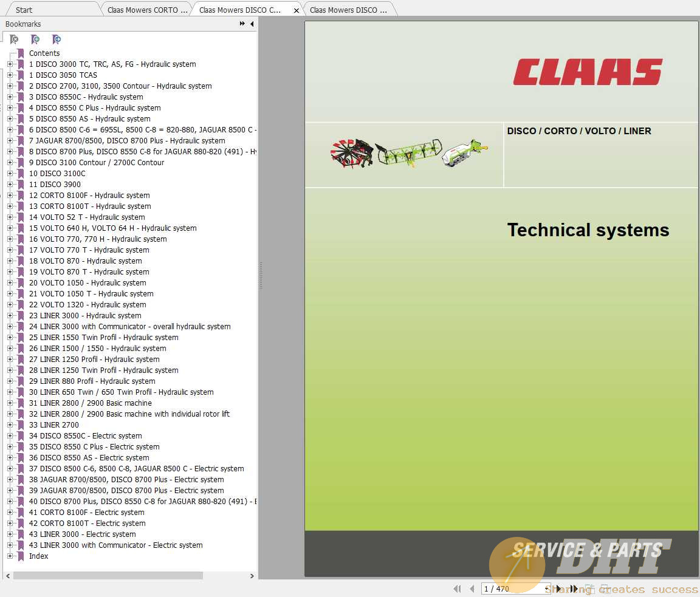The image size is (700, 597).
Task: Select '15 VOLTO 640 H, VOLTO 64 H - Hydraulic system'
Action: click(113, 228)
